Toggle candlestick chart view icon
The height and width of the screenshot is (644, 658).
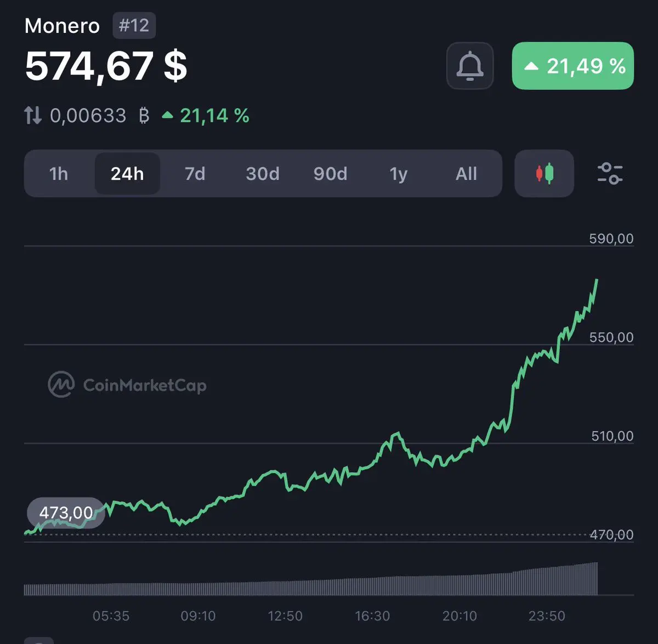[544, 174]
